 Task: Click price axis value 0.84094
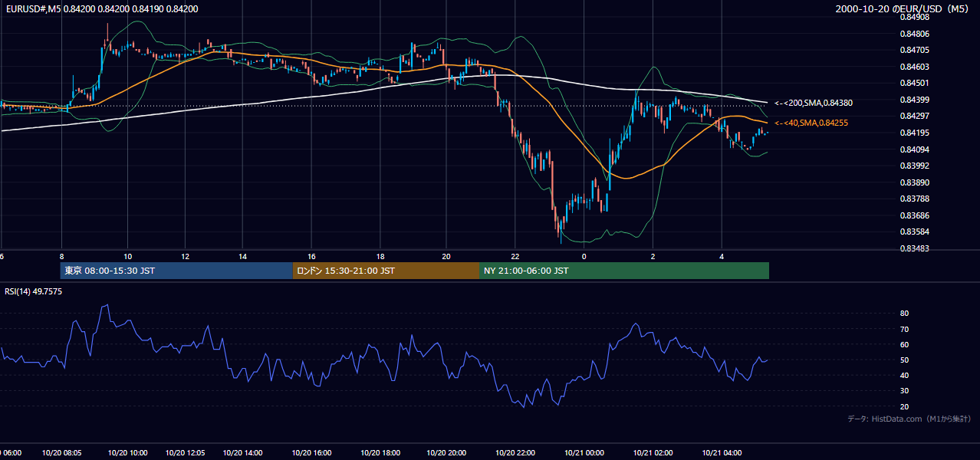(x=913, y=149)
